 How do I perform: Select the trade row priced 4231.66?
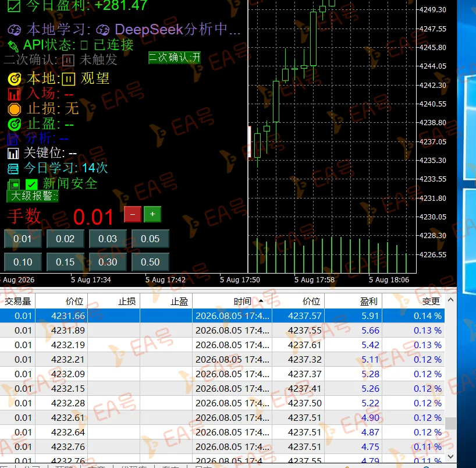(222, 316)
